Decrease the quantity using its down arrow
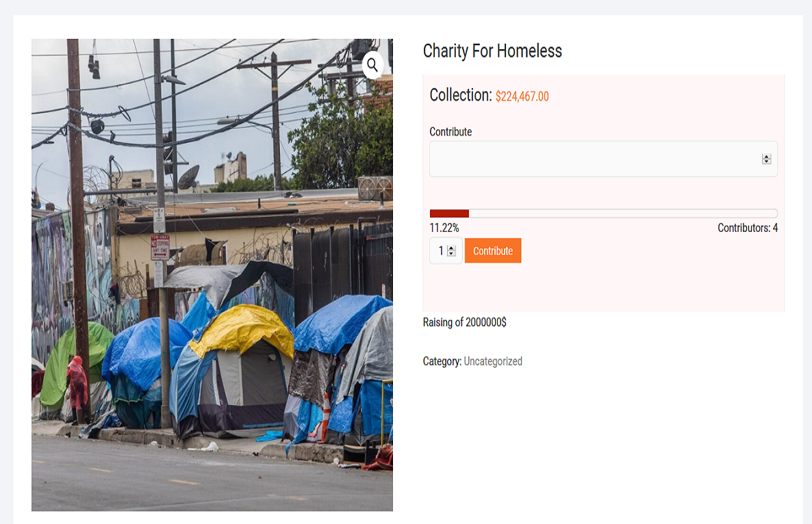Image resolution: width=812 pixels, height=524 pixels. 453,254
